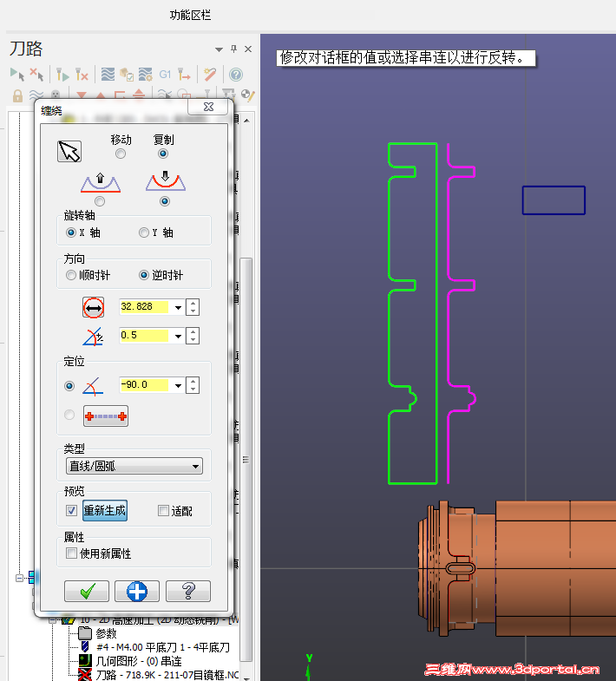Image resolution: width=616 pixels, height=681 pixels.
Task: Click the 几何图形 chain icon in tree
Action: point(86,661)
